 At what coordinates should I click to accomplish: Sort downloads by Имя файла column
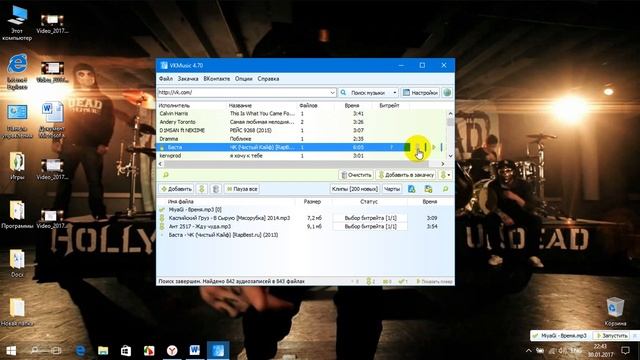[180, 202]
